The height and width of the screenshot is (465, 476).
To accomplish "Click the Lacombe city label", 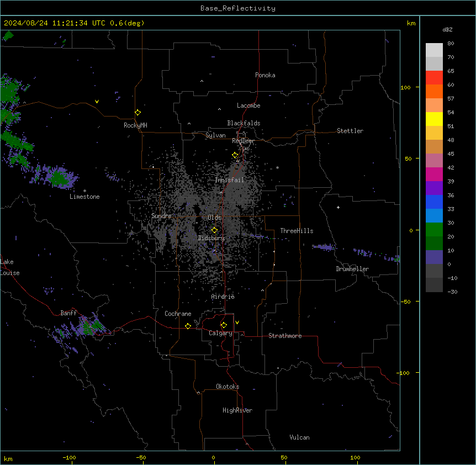I will (248, 105).
